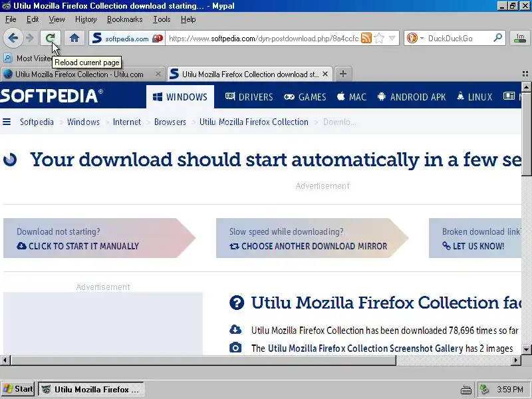The image size is (532, 399).
Task: Reload the current page
Action: 51,38
